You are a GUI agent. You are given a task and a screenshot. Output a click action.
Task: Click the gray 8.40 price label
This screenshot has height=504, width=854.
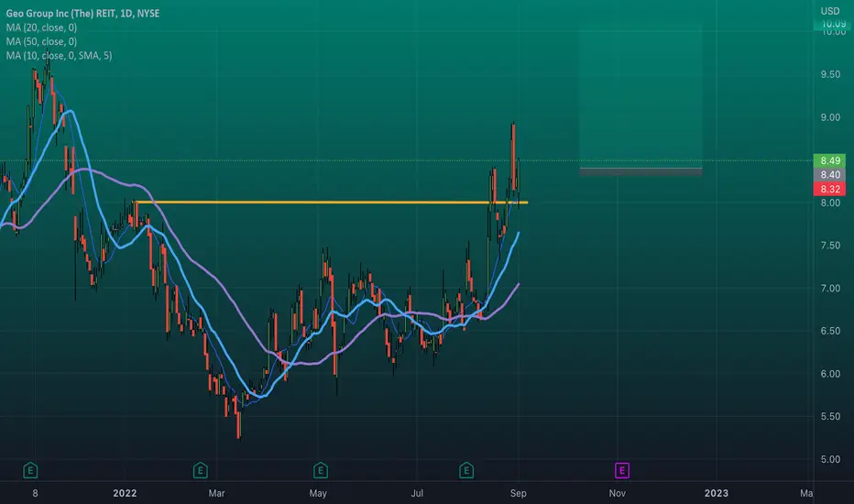point(829,174)
